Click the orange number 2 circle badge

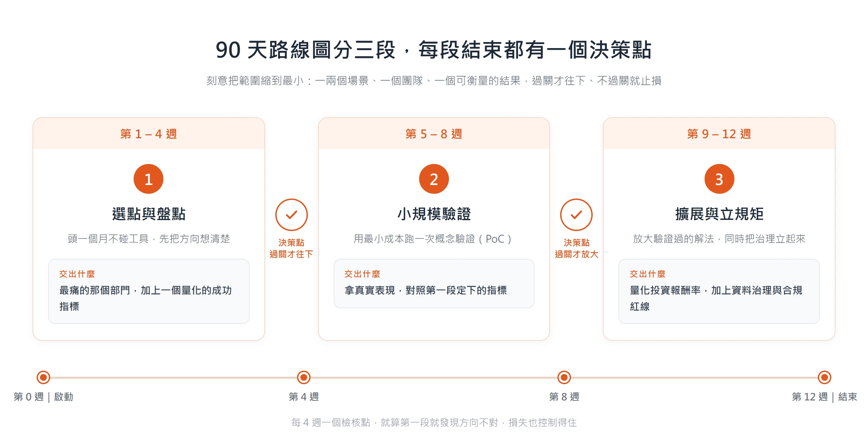[434, 179]
